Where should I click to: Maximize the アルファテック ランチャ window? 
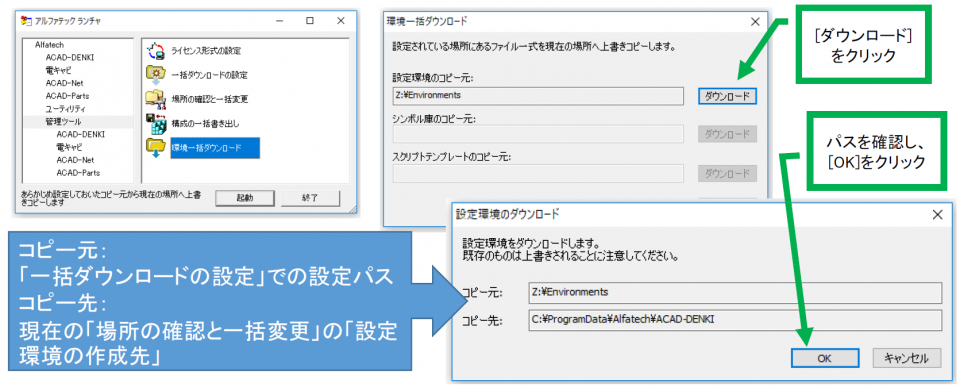point(310,20)
